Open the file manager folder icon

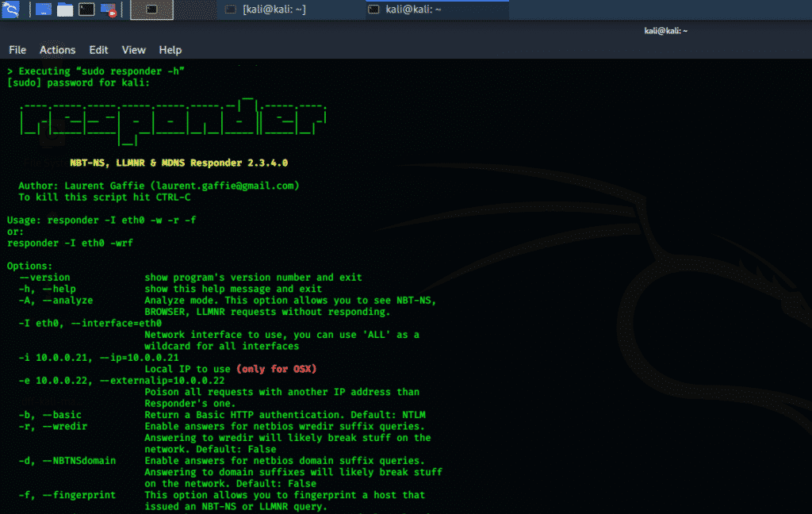65,10
